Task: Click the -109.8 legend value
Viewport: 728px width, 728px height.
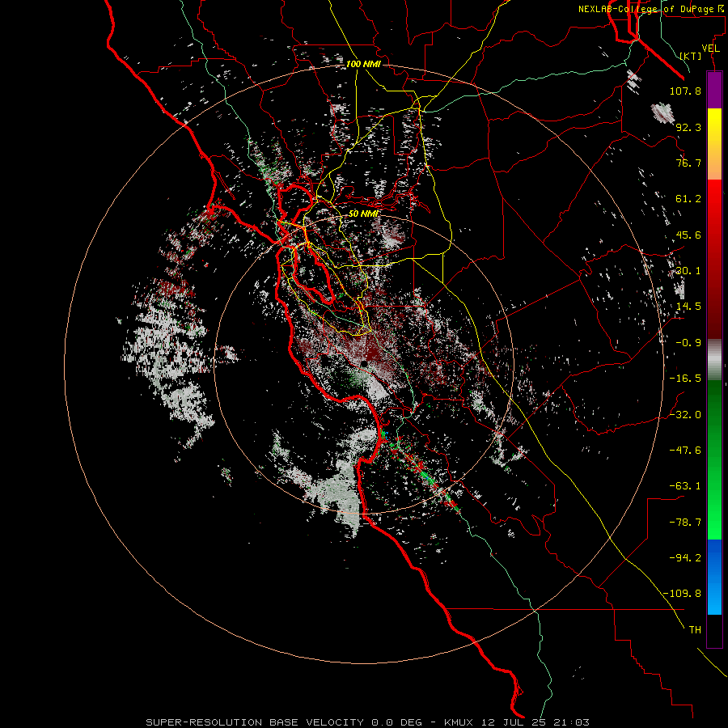Action: coord(682,594)
